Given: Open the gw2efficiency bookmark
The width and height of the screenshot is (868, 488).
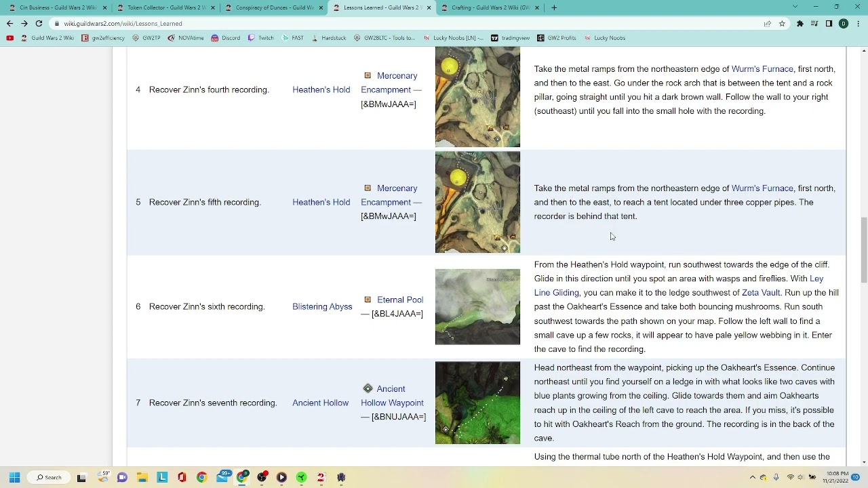Looking at the screenshot, I should pos(103,38).
